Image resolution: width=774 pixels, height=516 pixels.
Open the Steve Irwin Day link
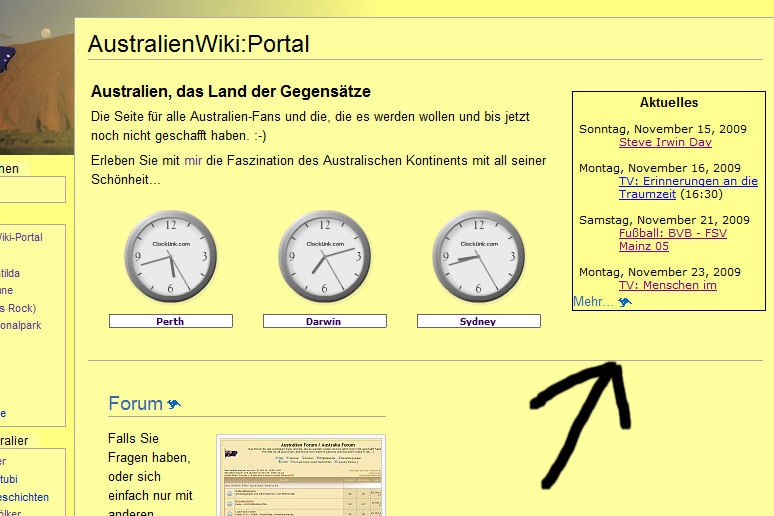[665, 142]
